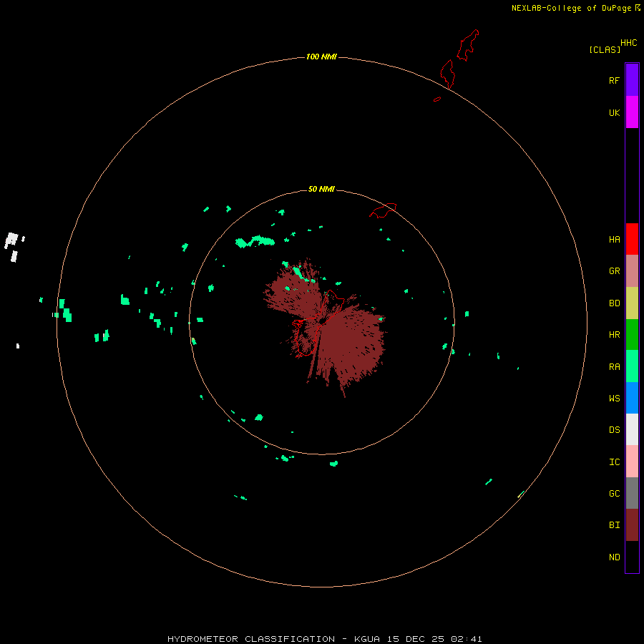
Task: Click the GC legend label
Action: point(614,494)
